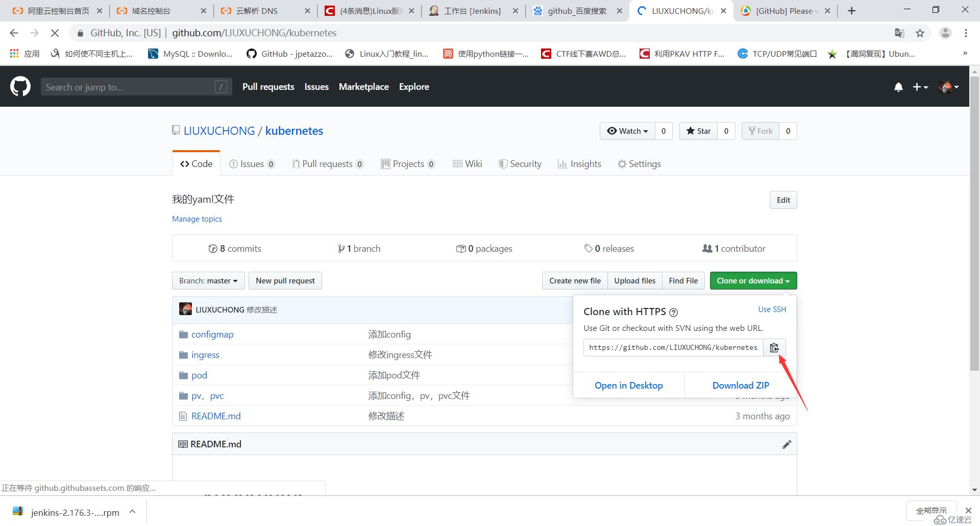The height and width of the screenshot is (526, 980).
Task: Open repository Settings tab
Action: click(x=639, y=163)
